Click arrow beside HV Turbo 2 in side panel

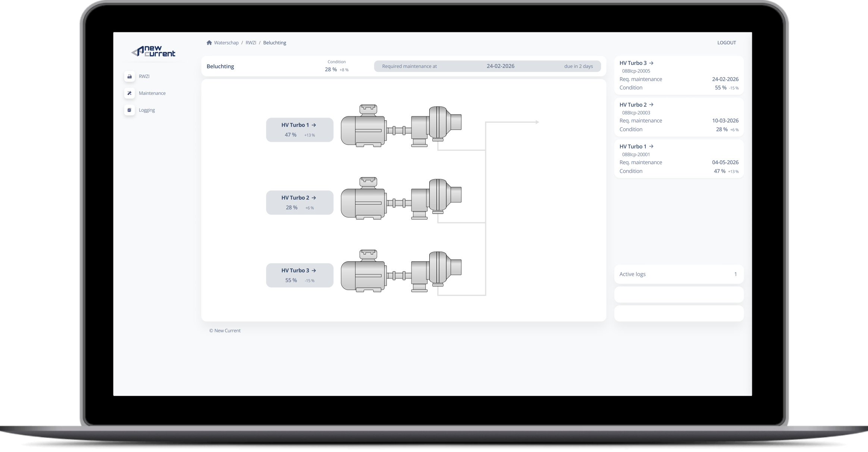click(651, 105)
